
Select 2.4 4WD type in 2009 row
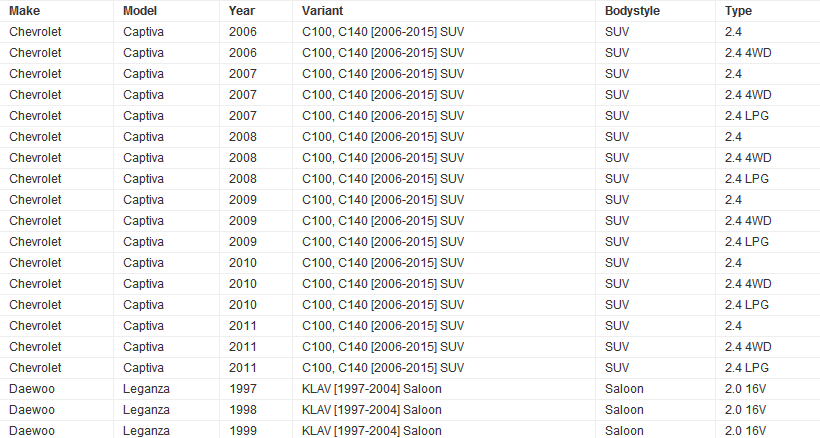click(748, 220)
